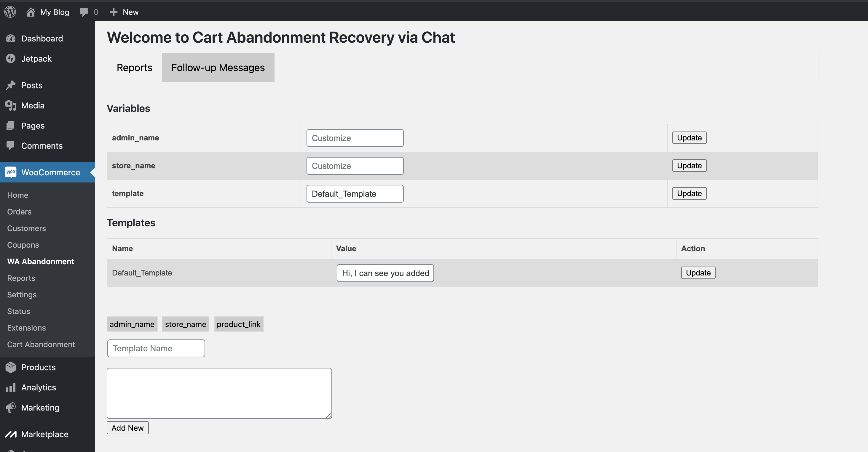The width and height of the screenshot is (868, 452).
Task: Open Comments menu in sidebar
Action: pyautogui.click(x=42, y=146)
